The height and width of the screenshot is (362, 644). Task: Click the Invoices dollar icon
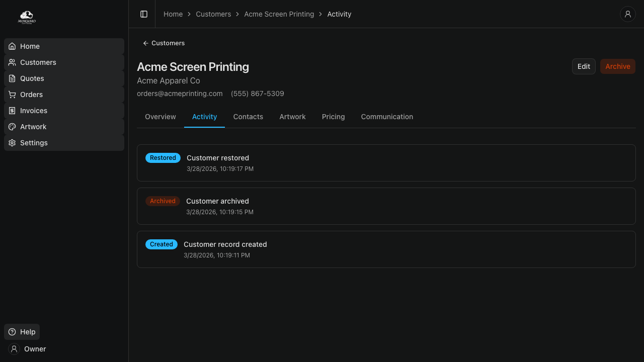(13, 111)
